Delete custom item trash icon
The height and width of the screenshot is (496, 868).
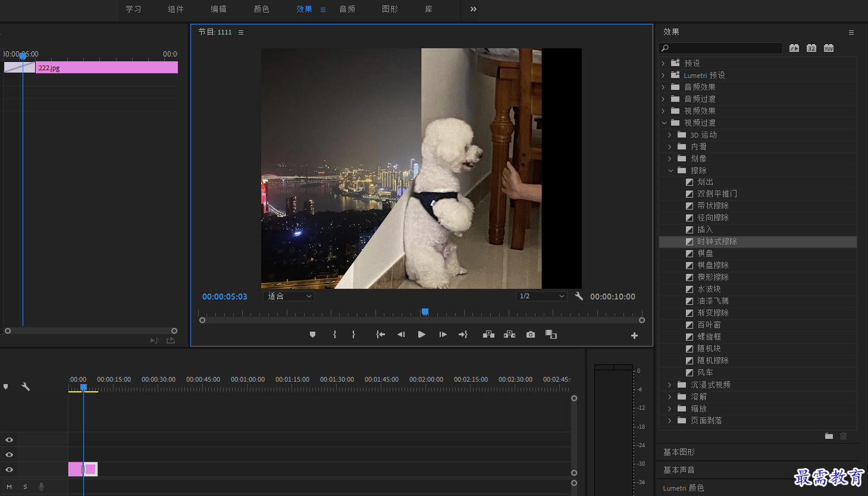tap(843, 436)
